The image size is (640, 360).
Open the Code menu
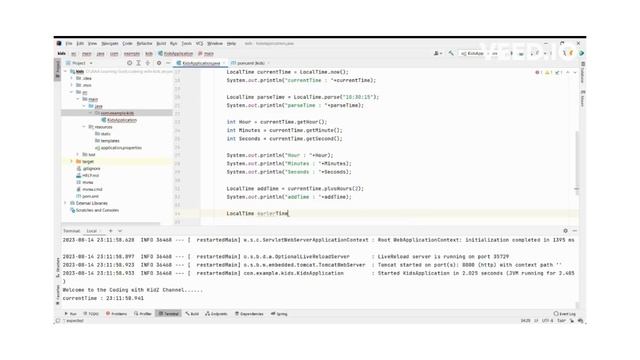(127, 43)
